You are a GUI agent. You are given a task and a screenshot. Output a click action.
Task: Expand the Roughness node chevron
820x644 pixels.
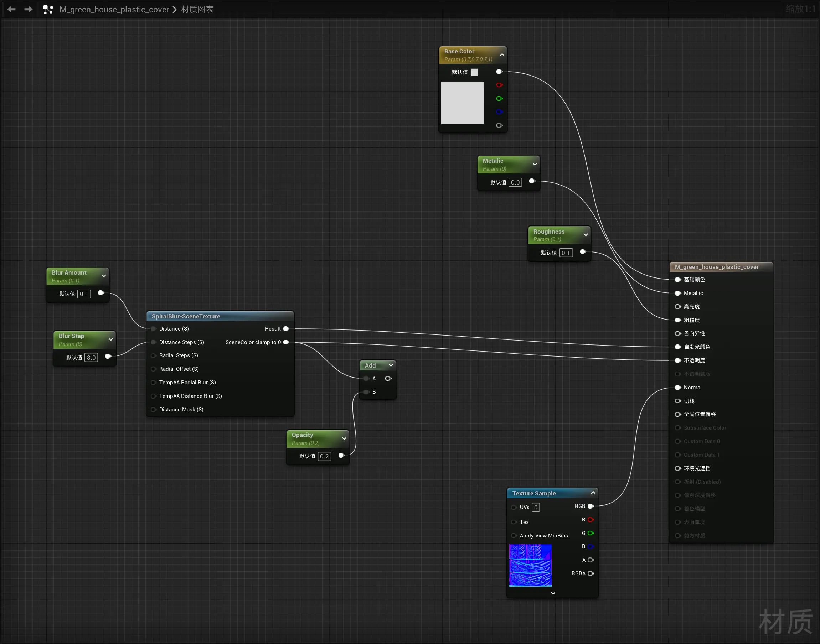click(586, 235)
